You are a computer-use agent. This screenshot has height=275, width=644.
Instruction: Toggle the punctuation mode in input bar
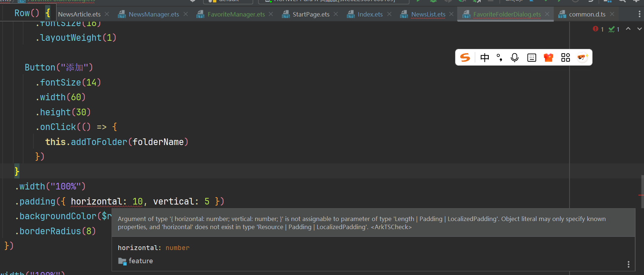pyautogui.click(x=499, y=58)
